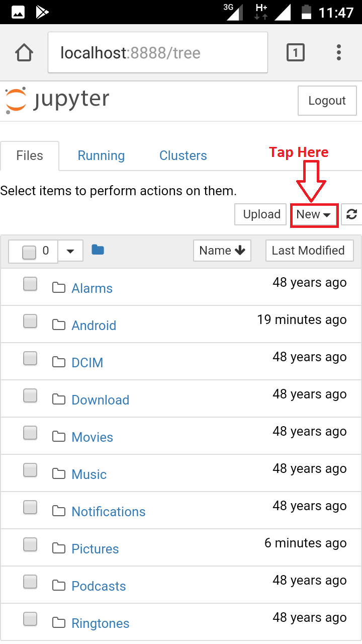Log out of Jupyter

[x=327, y=101]
